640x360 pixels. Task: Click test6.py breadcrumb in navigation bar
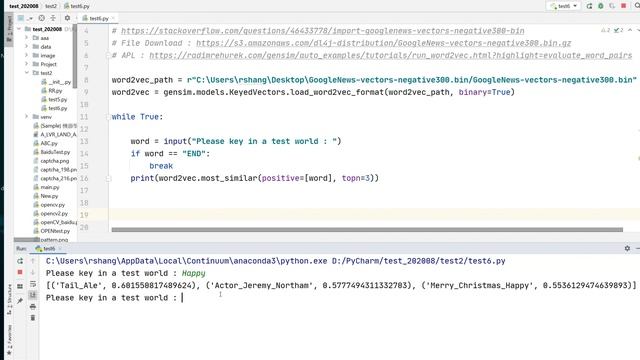click(77, 6)
